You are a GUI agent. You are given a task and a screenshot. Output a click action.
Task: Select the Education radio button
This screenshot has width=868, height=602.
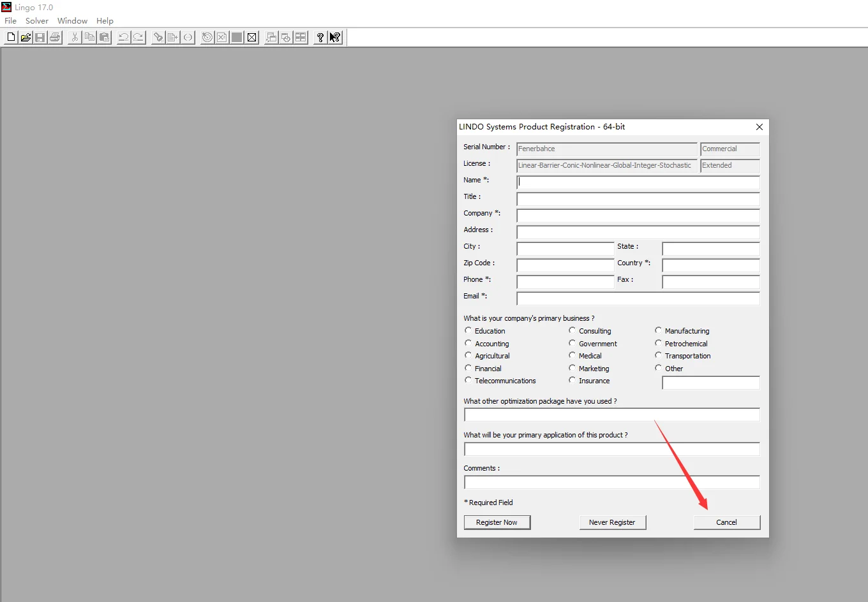click(x=468, y=330)
